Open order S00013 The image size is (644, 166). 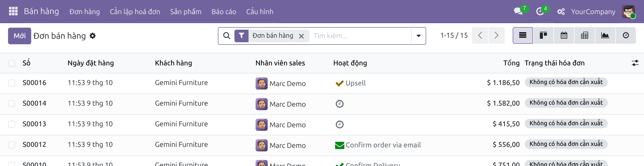[x=34, y=124]
